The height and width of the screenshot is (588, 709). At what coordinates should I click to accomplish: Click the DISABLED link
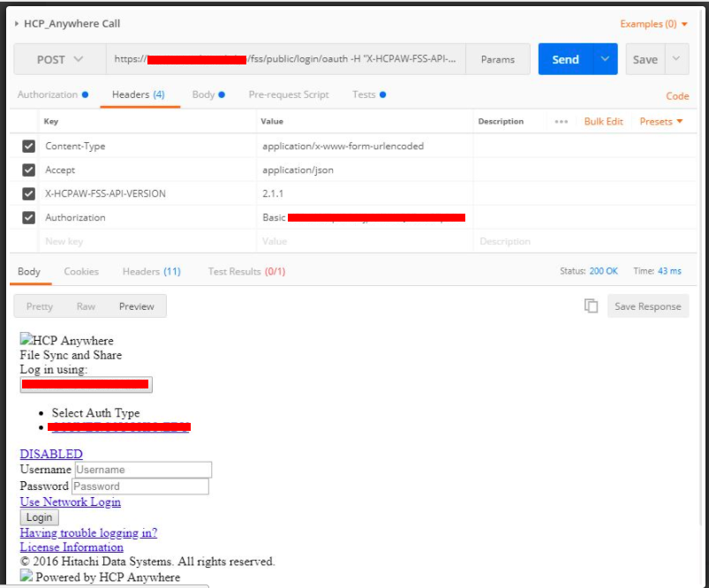coord(51,454)
